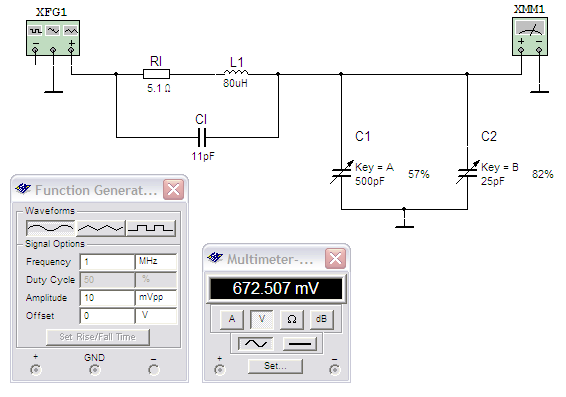
Task: Open the mVpp amplitude unit dropdown
Action: [x=156, y=298]
